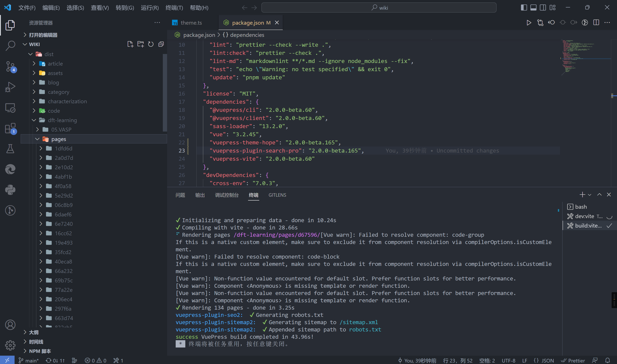
Task: Select Prettier in the status bar
Action: pyautogui.click(x=573, y=360)
